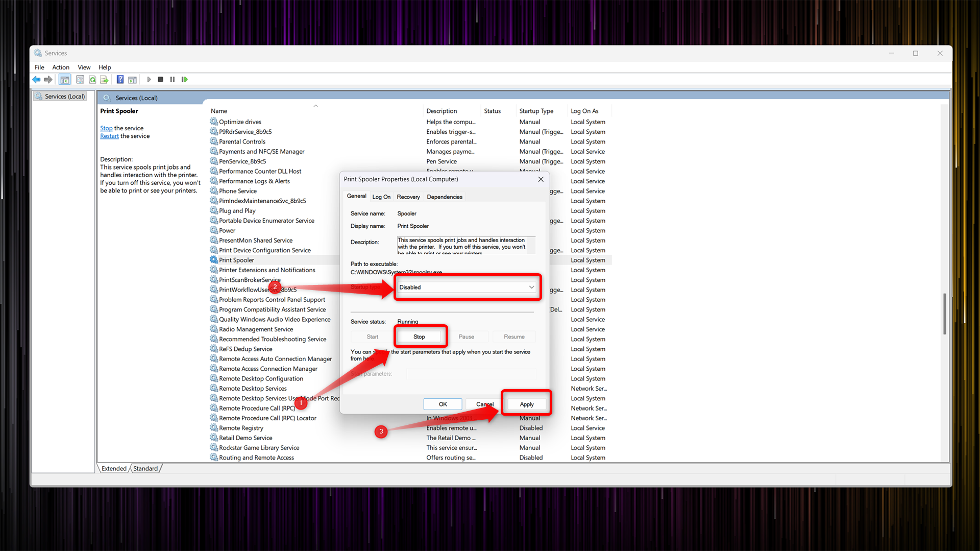The width and height of the screenshot is (980, 551).
Task: Click the gear icon beside Retail Demo Service
Action: tap(214, 438)
